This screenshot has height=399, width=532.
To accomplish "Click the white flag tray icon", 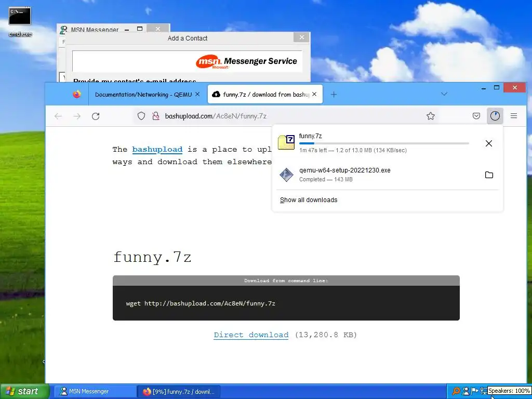I will click(475, 392).
